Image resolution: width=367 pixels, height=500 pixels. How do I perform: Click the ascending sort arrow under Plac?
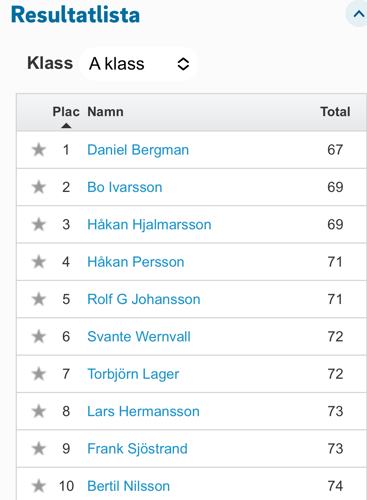[x=66, y=126]
